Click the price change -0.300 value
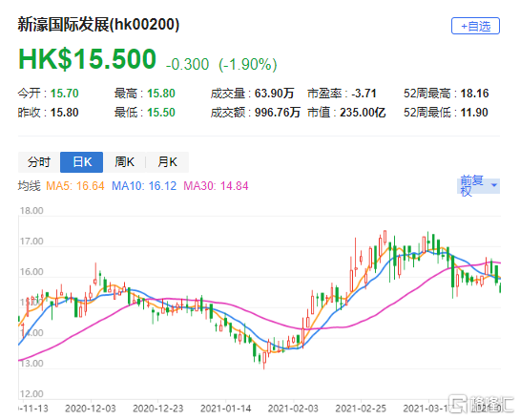 point(187,64)
